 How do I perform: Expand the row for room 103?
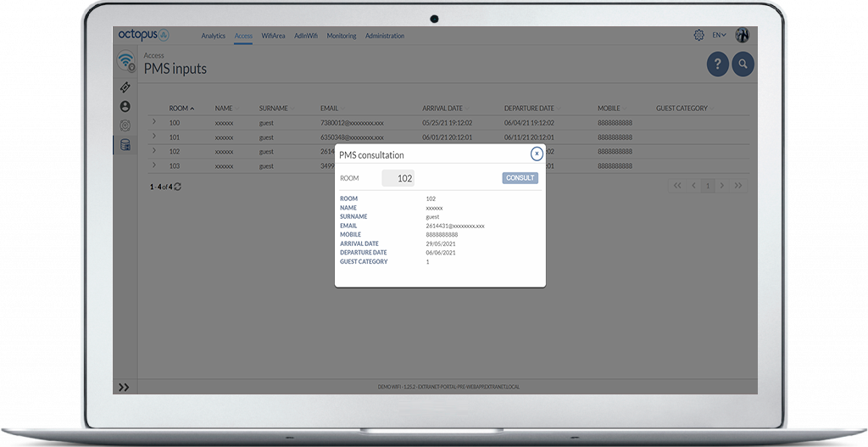tap(154, 165)
